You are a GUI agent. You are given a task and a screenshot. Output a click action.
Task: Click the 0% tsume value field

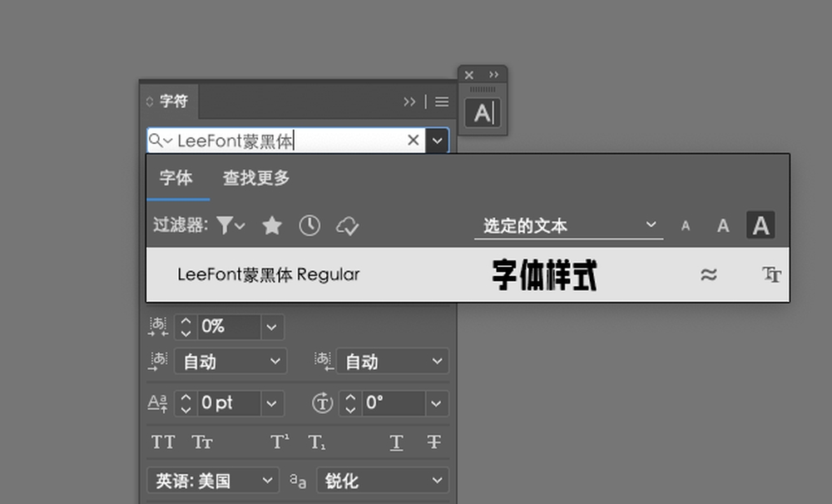[229, 326]
